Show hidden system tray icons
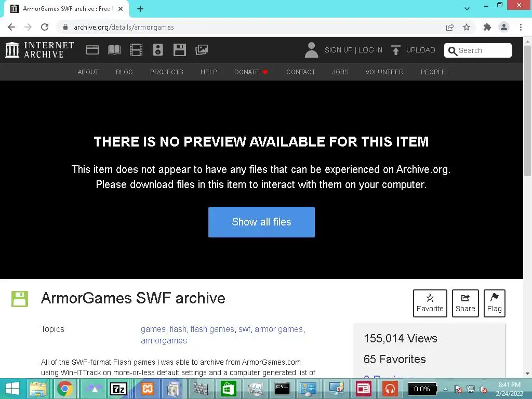This screenshot has height=399, width=532. [445, 389]
